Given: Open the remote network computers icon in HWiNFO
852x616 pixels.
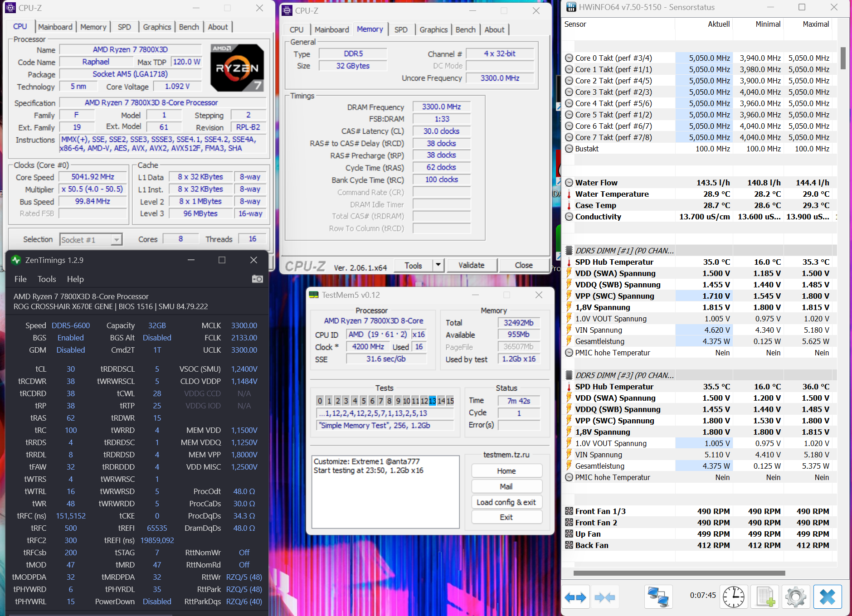Looking at the screenshot, I should [x=658, y=597].
